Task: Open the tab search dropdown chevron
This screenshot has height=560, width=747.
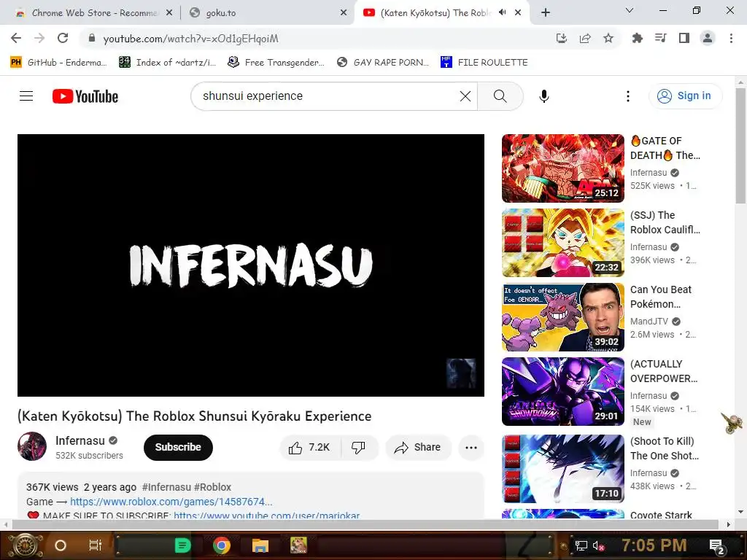Action: 630,10
